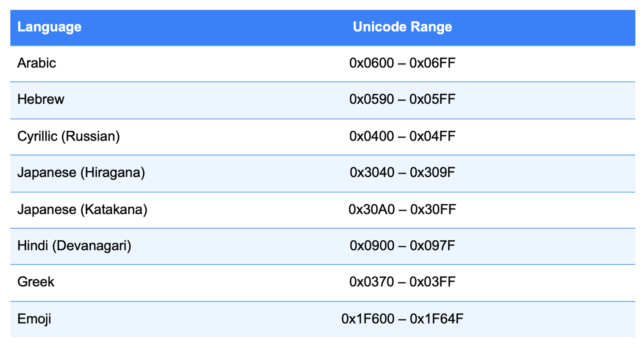Viewport: 644px width, 348px height.
Task: Select the Devanagari range 0x0900 – 0x097F
Action: 402,246
